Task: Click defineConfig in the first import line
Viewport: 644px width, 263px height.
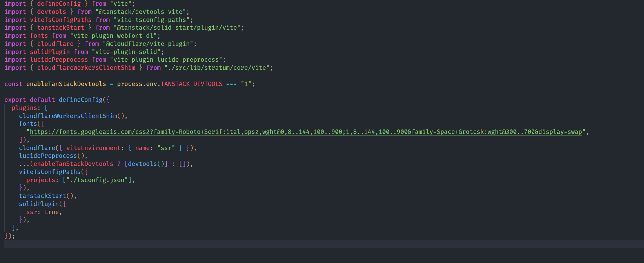Action: click(59, 4)
